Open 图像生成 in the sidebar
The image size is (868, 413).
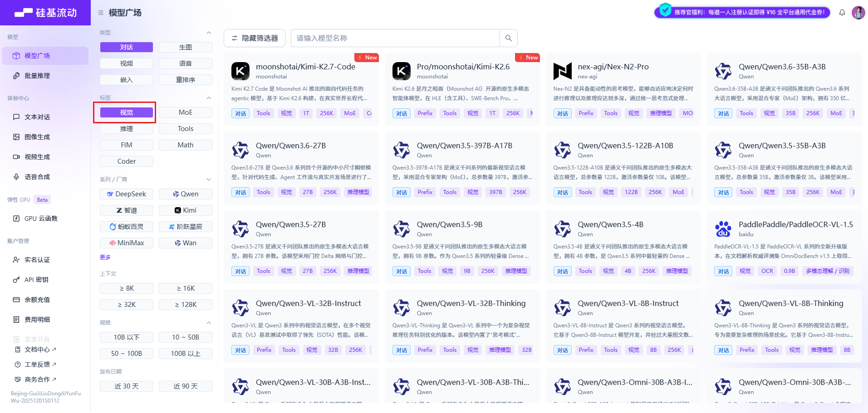45,137
